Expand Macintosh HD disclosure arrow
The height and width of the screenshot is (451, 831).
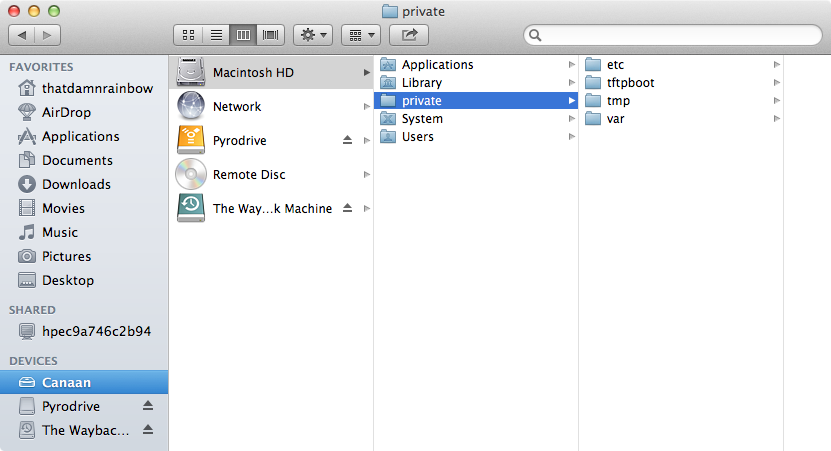366,72
